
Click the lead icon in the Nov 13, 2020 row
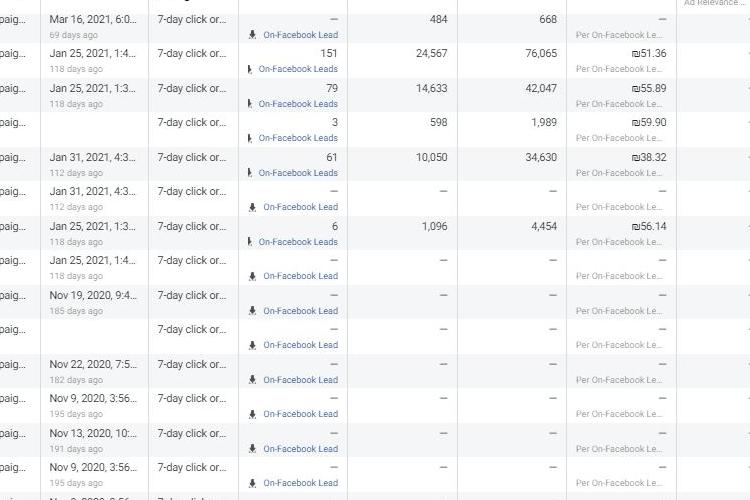pos(253,448)
